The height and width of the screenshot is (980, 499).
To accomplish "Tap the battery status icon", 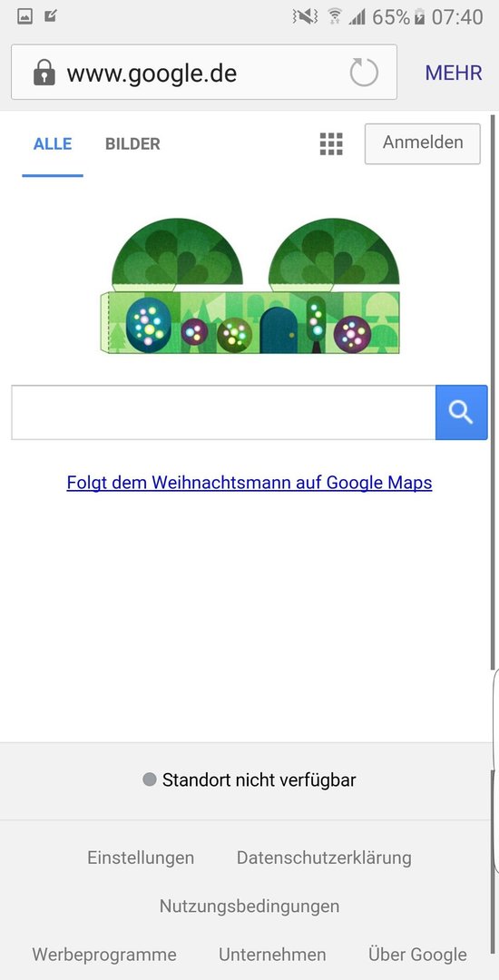I will click(420, 17).
